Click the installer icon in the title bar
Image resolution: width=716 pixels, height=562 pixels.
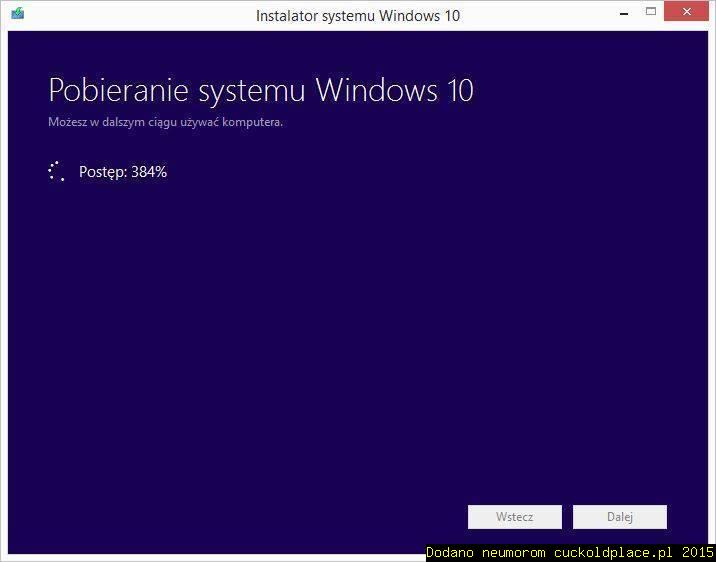pos(16,14)
